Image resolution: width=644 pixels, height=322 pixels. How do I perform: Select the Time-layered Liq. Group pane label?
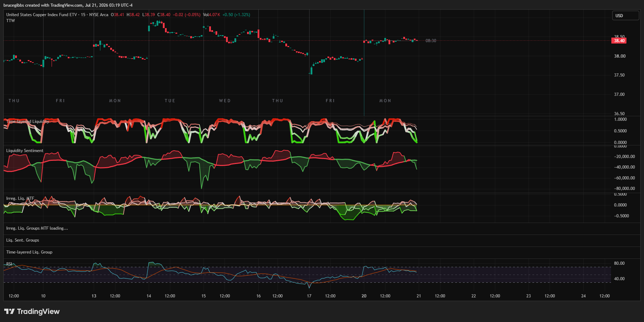pos(29,252)
